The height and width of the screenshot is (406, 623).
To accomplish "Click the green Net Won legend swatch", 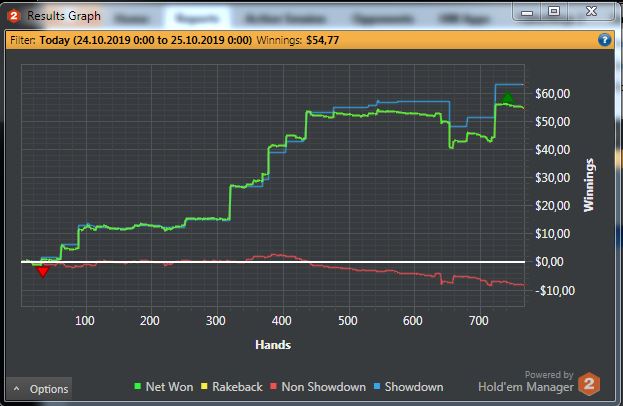I will click(x=138, y=386).
